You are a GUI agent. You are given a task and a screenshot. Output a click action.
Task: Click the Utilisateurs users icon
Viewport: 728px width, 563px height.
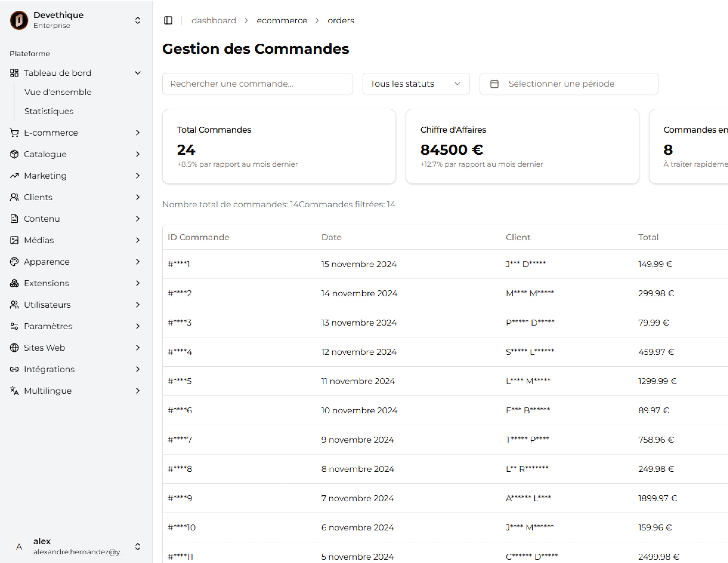[14, 305]
